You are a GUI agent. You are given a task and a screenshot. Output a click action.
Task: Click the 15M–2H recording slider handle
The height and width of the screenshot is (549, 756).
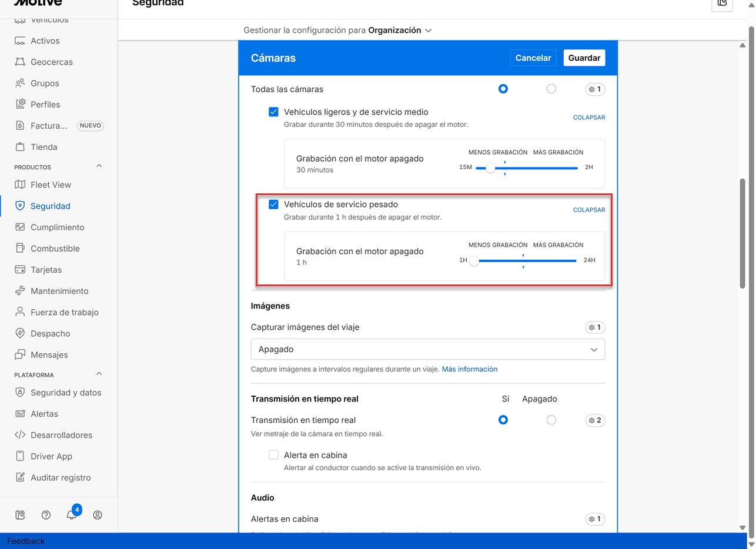490,168
